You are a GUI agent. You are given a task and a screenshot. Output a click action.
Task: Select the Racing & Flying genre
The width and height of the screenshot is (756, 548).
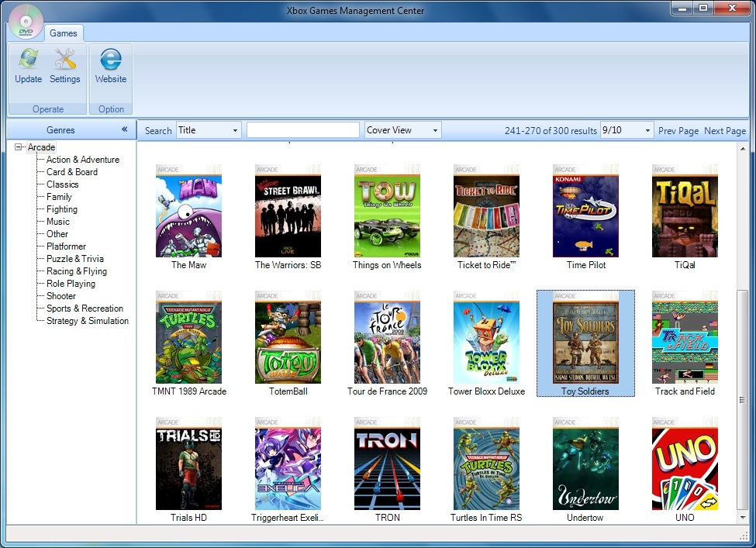click(77, 271)
